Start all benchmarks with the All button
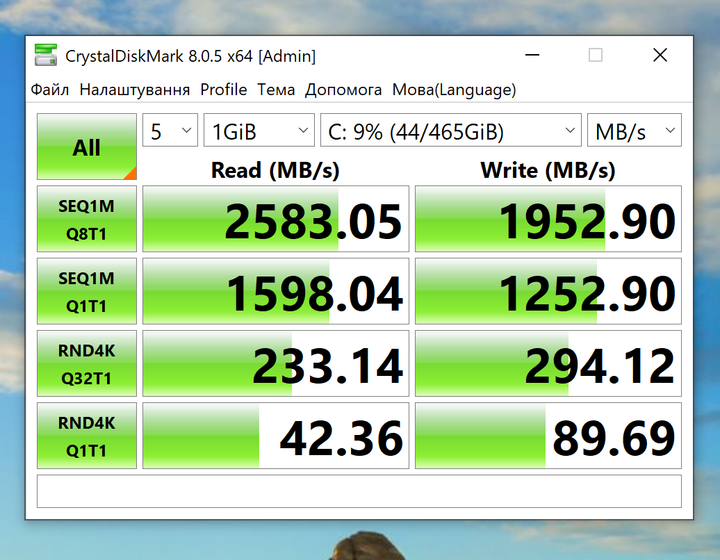This screenshot has height=560, width=720. (87, 146)
